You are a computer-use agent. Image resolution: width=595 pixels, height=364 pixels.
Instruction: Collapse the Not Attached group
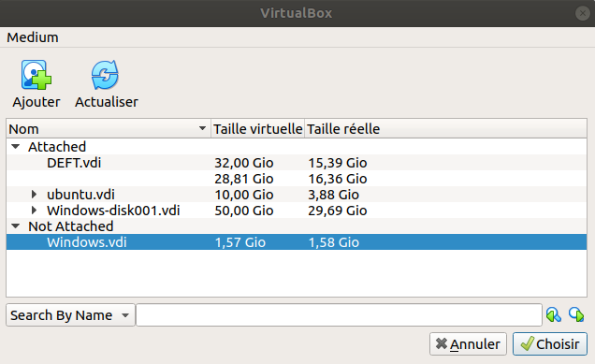(16, 226)
